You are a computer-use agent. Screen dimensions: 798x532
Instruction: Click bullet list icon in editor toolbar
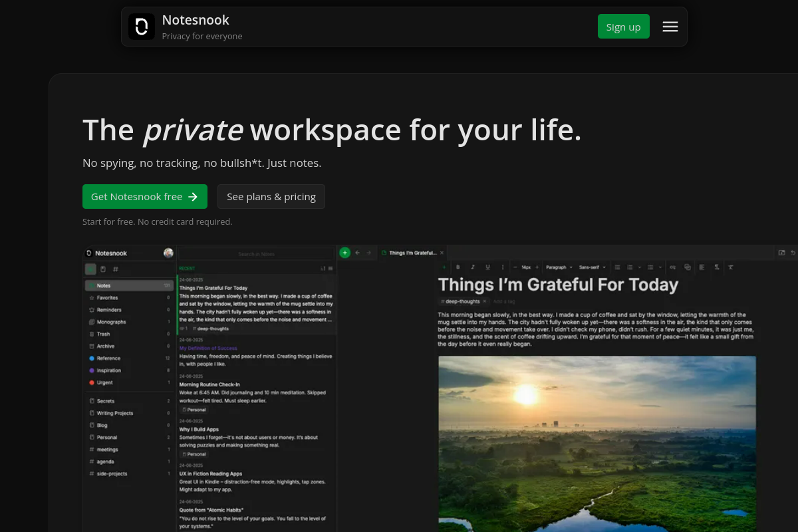click(x=618, y=267)
